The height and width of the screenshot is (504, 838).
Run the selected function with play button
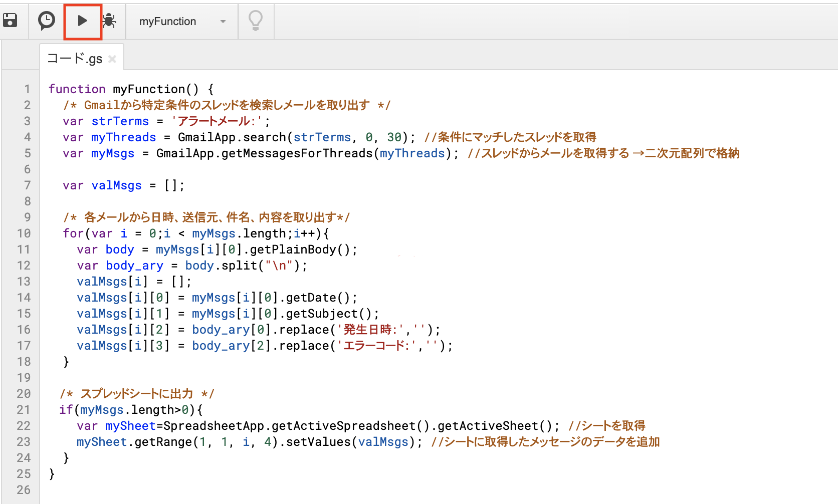click(x=83, y=21)
